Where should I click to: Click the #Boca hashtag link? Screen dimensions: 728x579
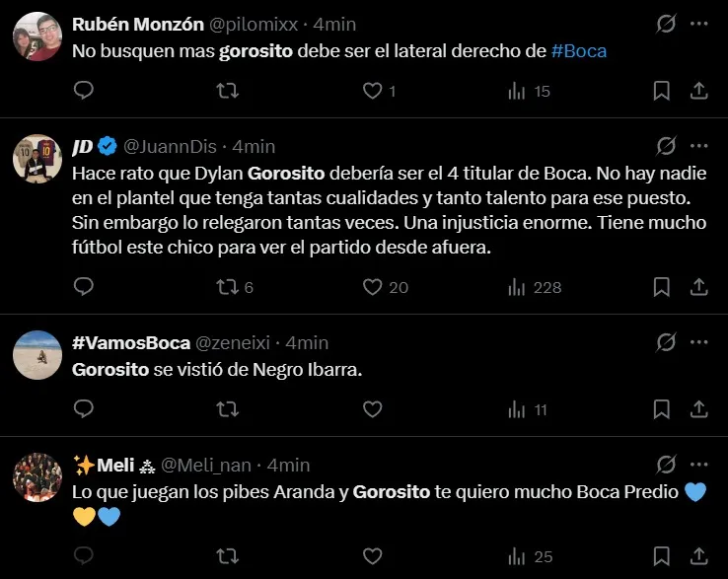coord(579,50)
